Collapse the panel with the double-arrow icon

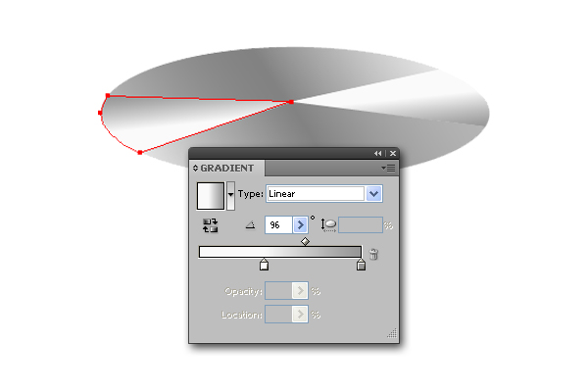pos(377,153)
